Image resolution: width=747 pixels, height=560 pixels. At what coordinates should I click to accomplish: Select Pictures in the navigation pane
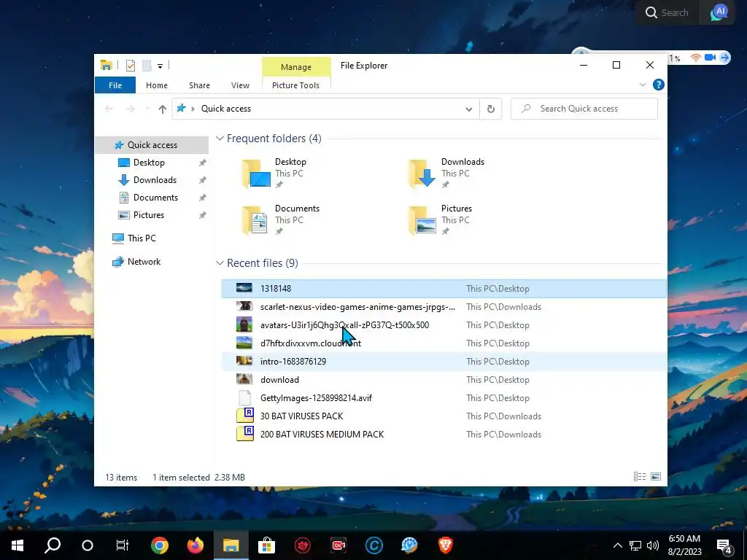click(x=149, y=215)
